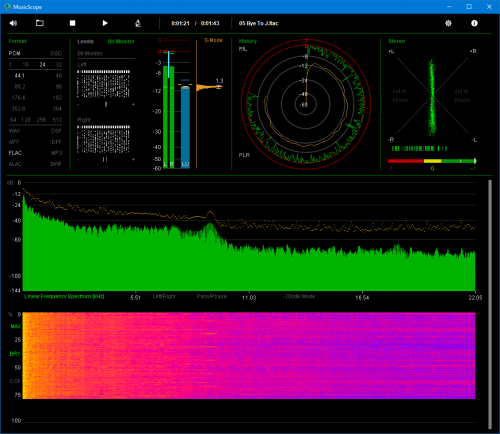Viewport: 500px width, 434px height.
Task: Click the Linear Frequency Spectrum label
Action: point(64,296)
